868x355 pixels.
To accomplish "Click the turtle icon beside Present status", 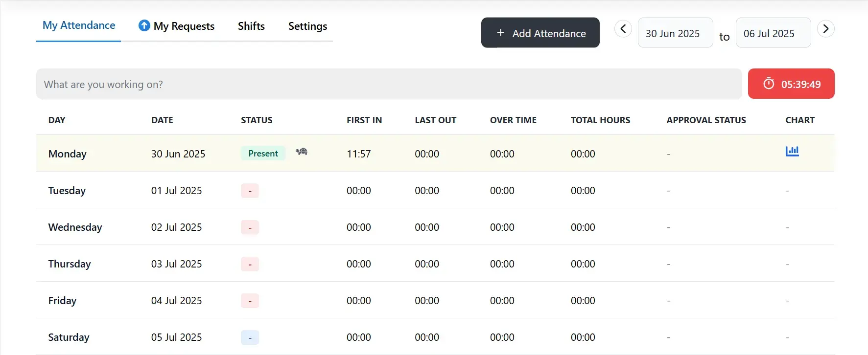I will [302, 152].
